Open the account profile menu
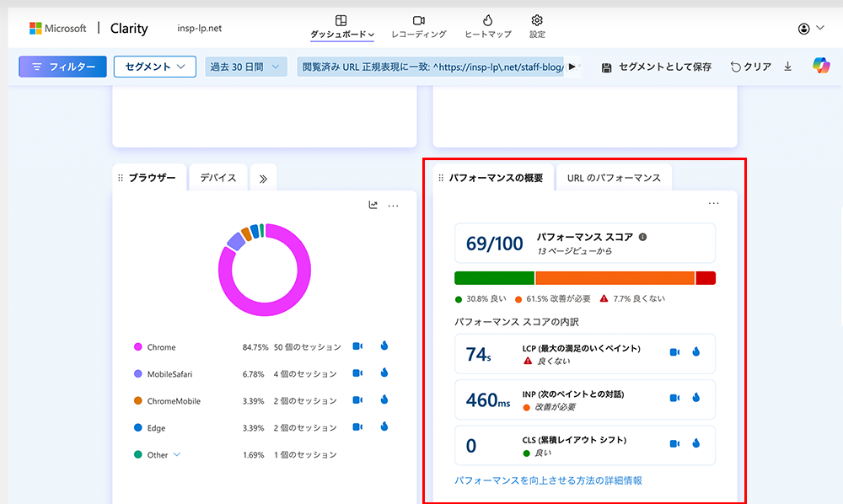843x504 pixels. click(x=811, y=29)
